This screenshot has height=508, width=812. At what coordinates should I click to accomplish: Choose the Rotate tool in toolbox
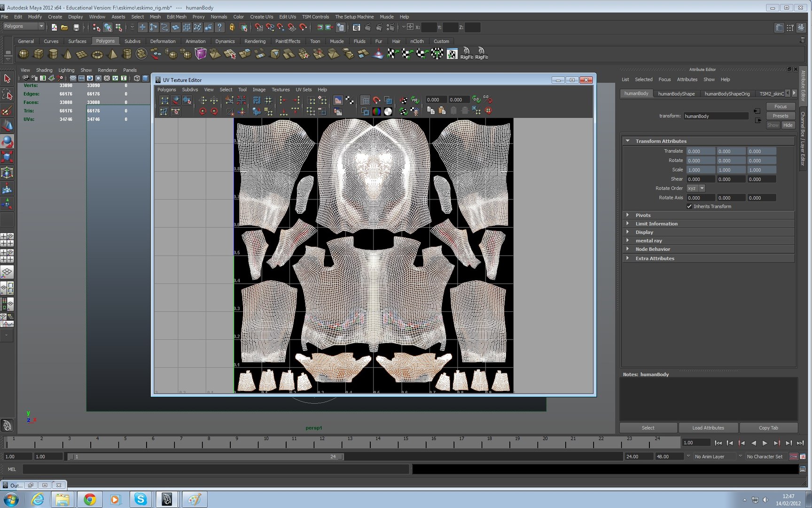pyautogui.click(x=7, y=142)
